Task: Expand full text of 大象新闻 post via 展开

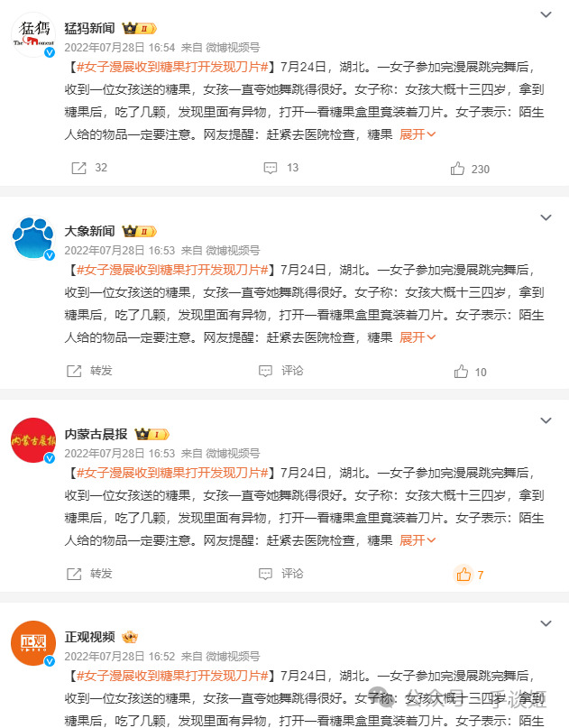Action: (418, 337)
